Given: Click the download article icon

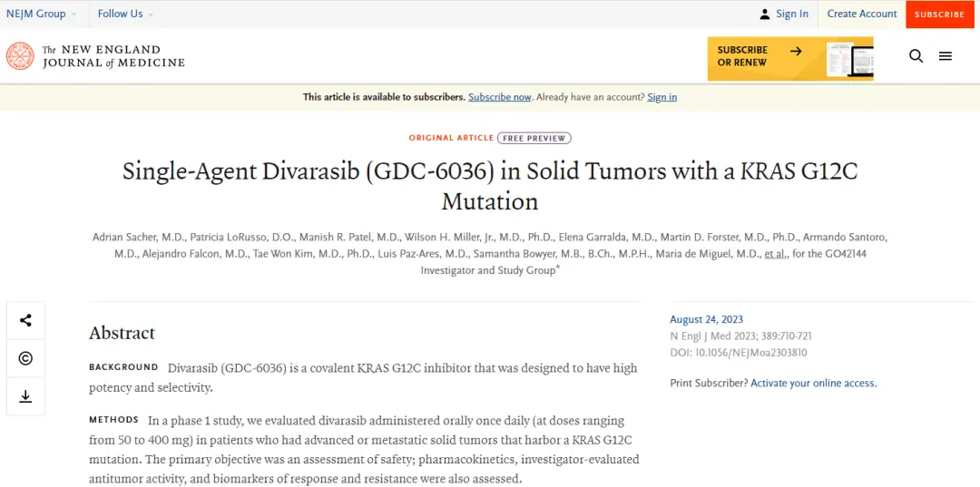Looking at the screenshot, I should coord(25,396).
